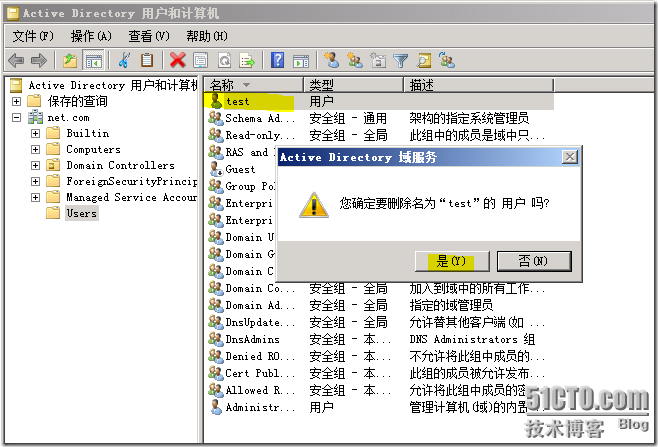Image resolution: width=658 pixels, height=447 pixels.
Task: Select the Guest row name
Action: click(240, 169)
